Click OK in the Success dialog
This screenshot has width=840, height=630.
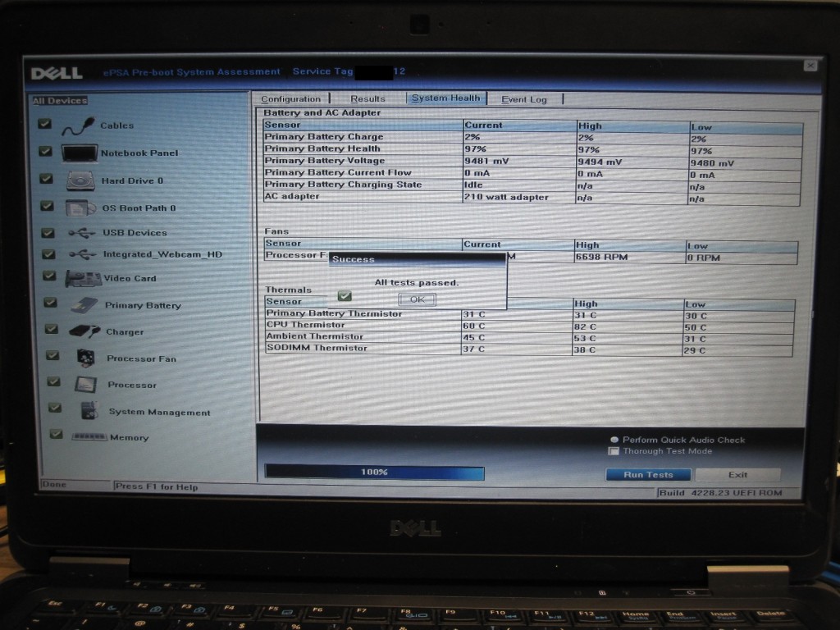[418, 299]
